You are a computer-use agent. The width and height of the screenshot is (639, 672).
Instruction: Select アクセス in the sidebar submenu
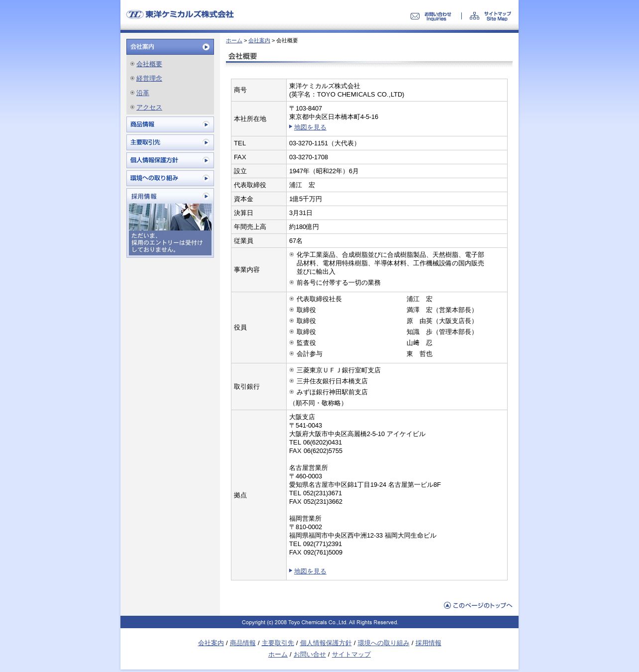[x=149, y=108]
